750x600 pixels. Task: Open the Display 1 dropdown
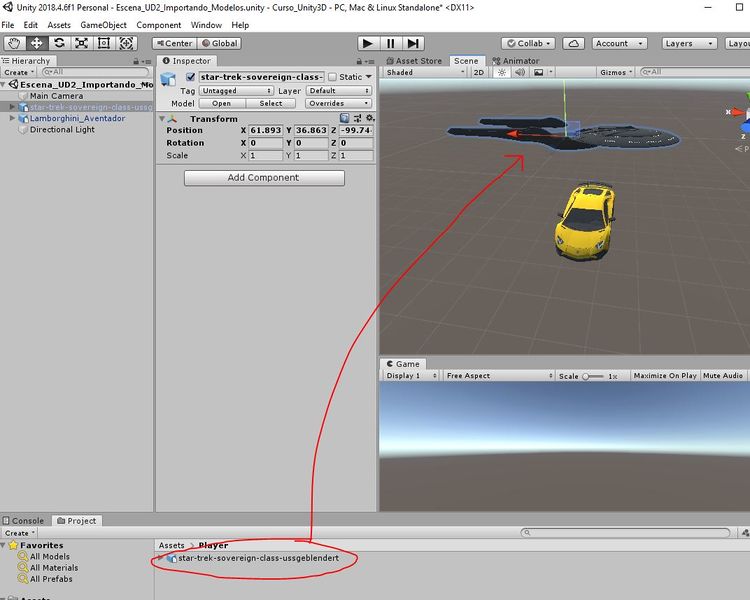pyautogui.click(x=411, y=376)
